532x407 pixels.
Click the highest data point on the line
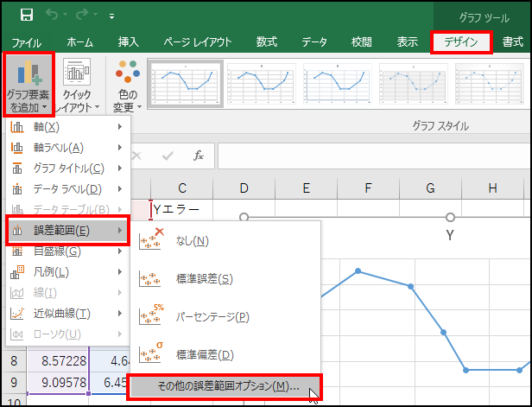click(x=358, y=270)
